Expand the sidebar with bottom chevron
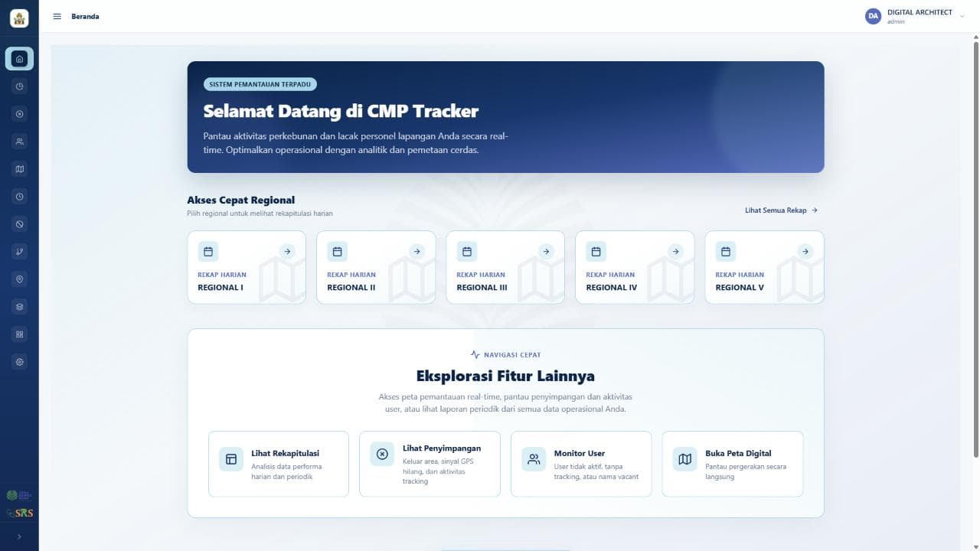 [19, 536]
